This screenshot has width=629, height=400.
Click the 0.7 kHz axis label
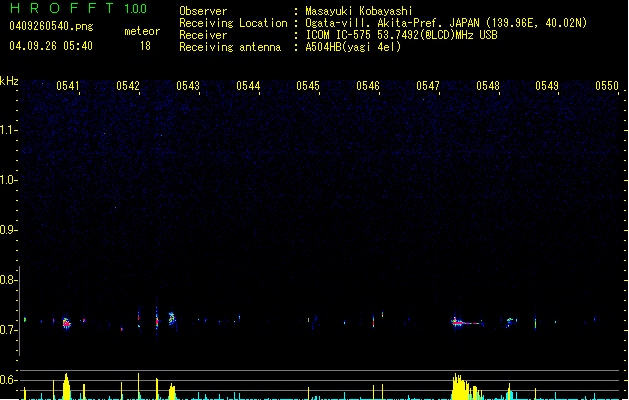coord(8,330)
